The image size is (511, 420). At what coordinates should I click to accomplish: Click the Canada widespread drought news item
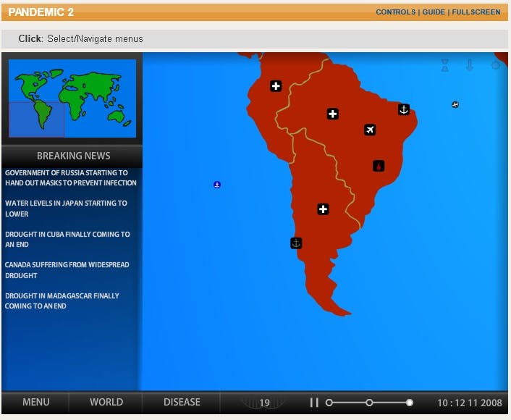pos(67,270)
